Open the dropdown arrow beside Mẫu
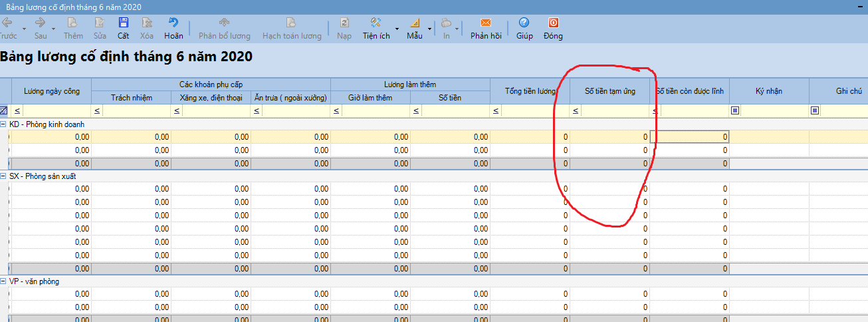The image size is (868, 322). pos(429,29)
